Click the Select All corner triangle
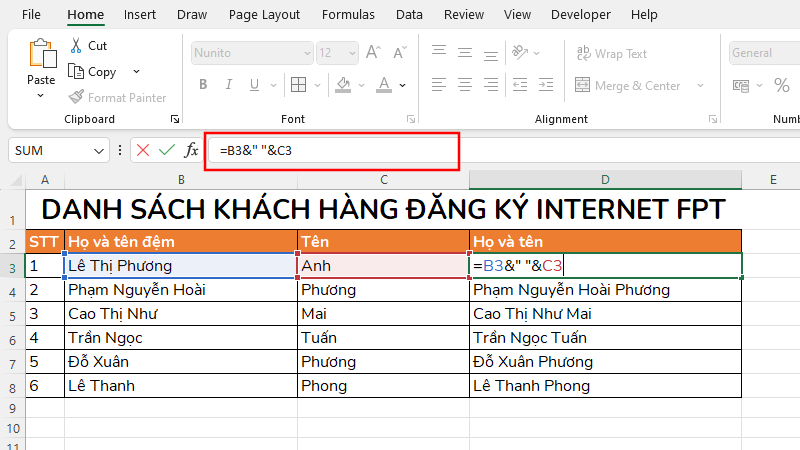The image size is (800, 450). [17, 180]
